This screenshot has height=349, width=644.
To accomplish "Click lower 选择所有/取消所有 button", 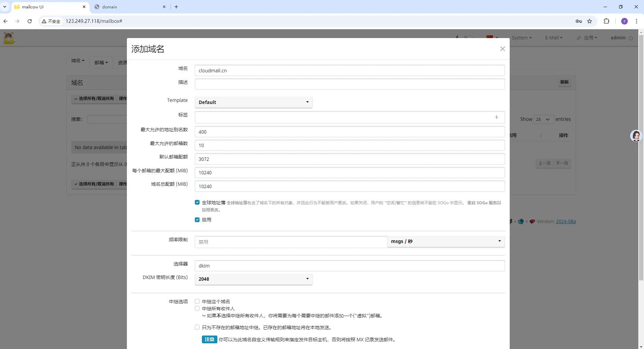I will coord(94,184).
